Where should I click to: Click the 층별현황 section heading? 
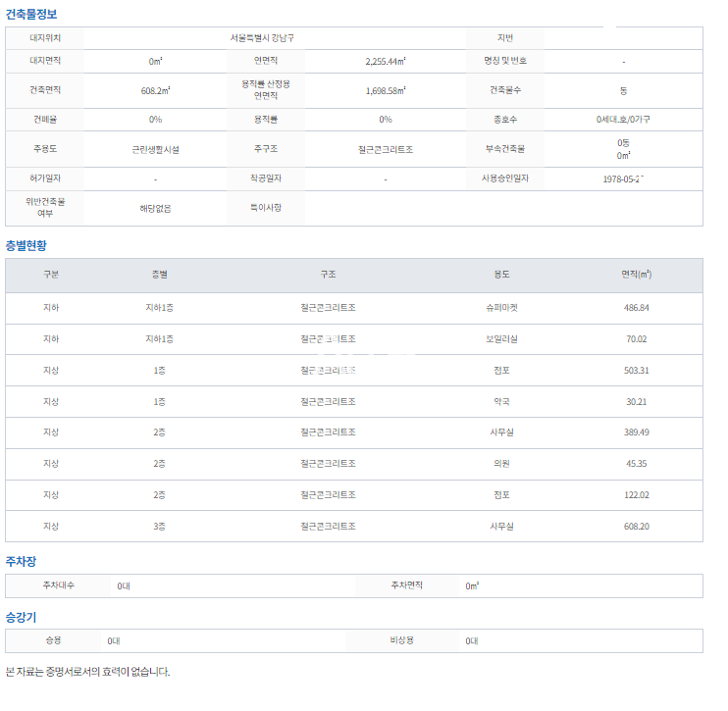coord(26,245)
